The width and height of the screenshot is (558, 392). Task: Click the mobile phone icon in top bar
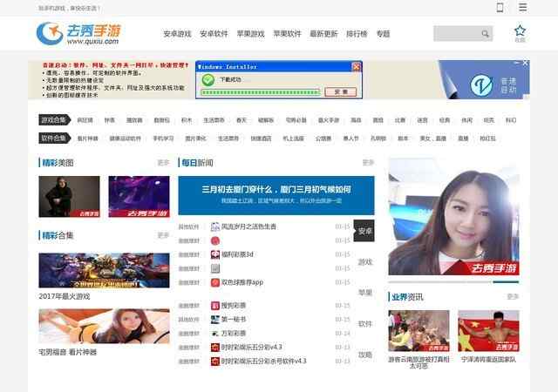[500, 8]
